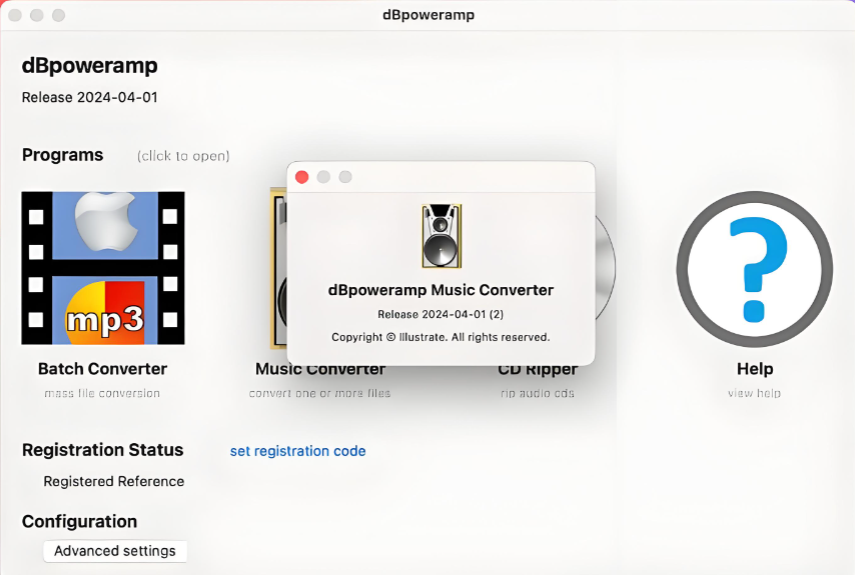Click the dBpoweramp main window title bar text

pos(429,15)
